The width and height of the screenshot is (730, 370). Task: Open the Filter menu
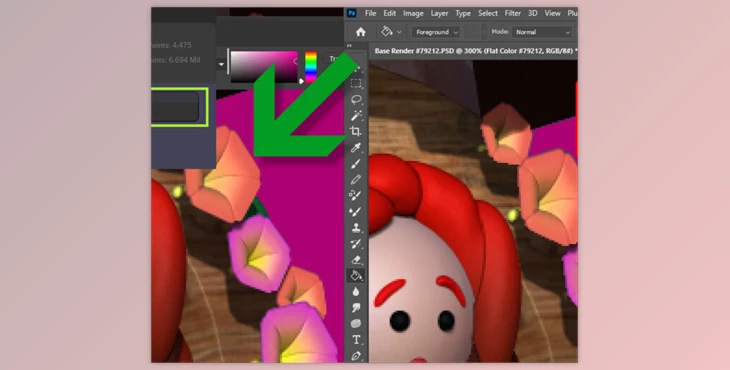513,13
